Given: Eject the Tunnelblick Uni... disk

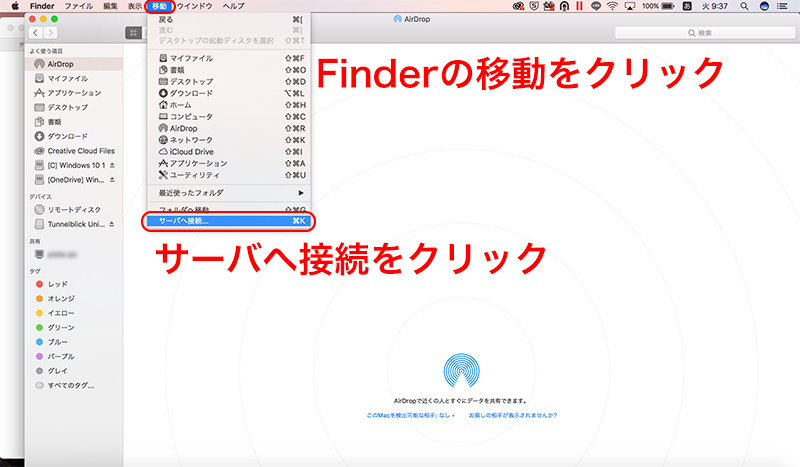Looking at the screenshot, I should pyautogui.click(x=112, y=224).
